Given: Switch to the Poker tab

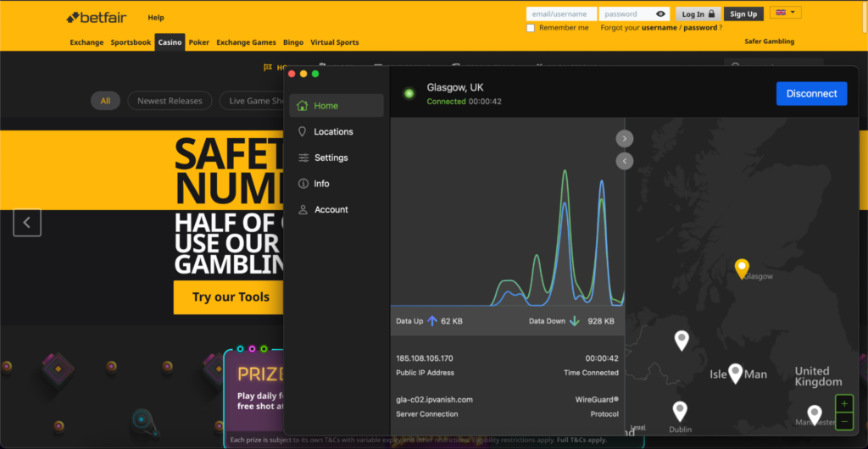Looking at the screenshot, I should point(198,42).
